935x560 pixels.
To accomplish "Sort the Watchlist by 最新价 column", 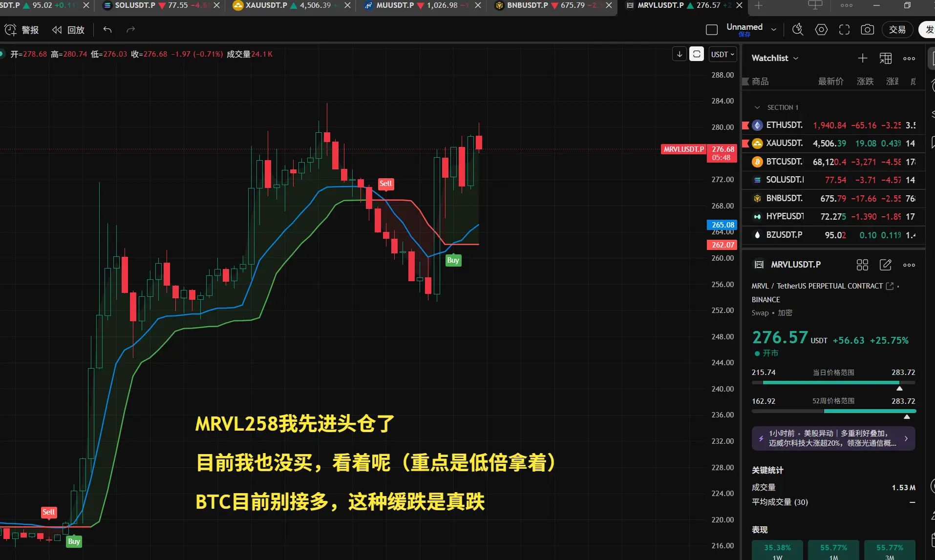I will pyautogui.click(x=830, y=82).
